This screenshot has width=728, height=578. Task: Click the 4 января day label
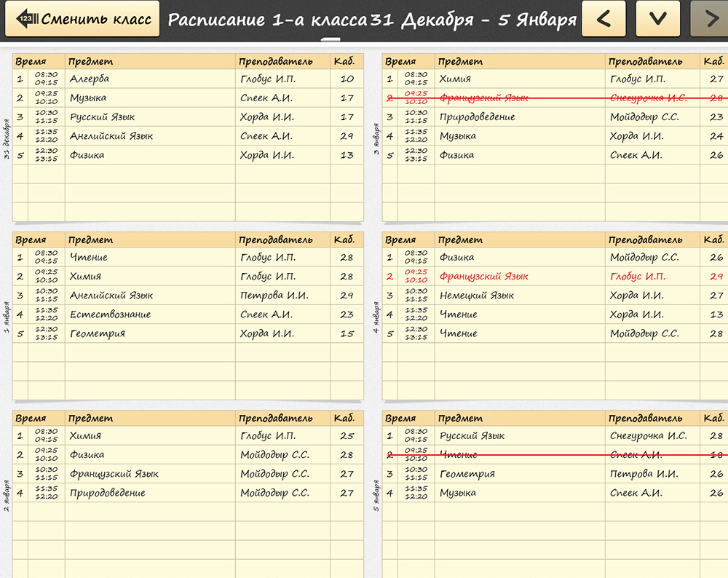tap(376, 317)
